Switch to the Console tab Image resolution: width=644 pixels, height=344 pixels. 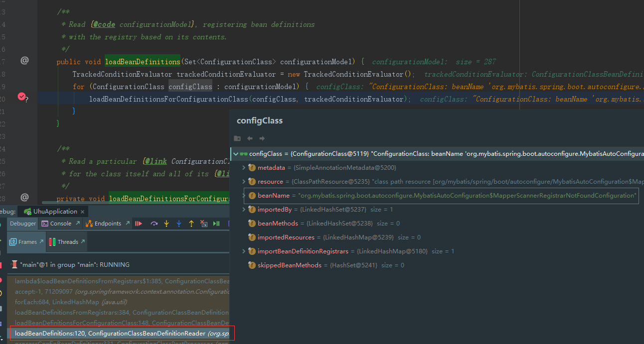pos(60,224)
